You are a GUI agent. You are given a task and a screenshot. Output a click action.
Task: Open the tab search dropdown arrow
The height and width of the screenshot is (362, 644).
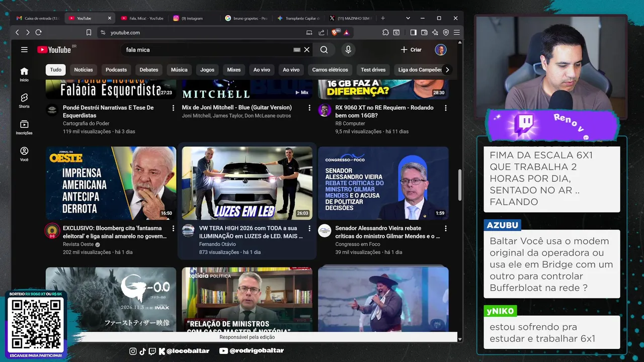coord(408,18)
